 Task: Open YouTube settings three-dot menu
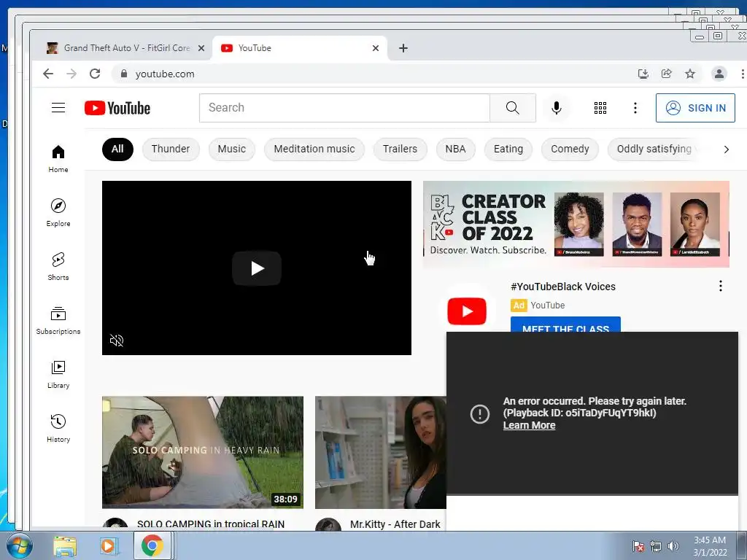point(635,108)
